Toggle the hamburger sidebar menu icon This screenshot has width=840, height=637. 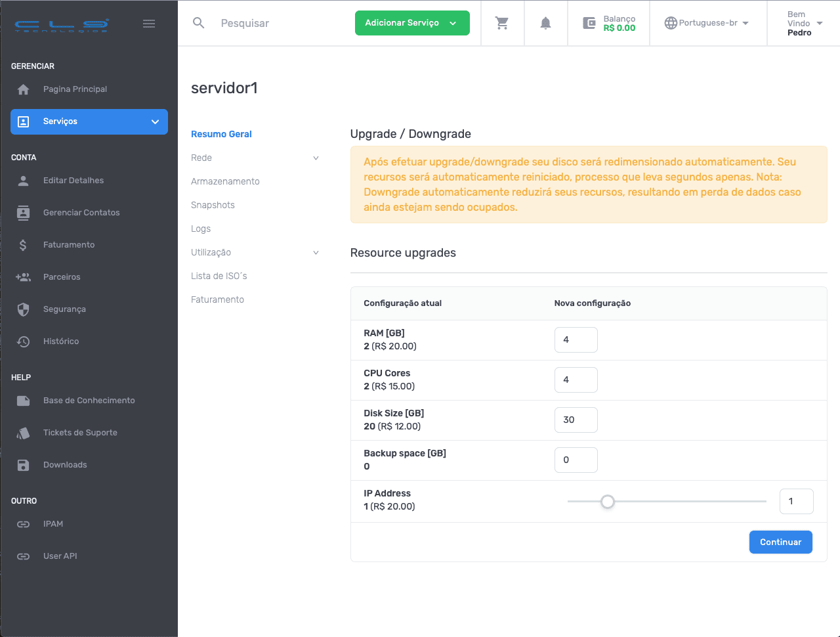click(x=149, y=24)
